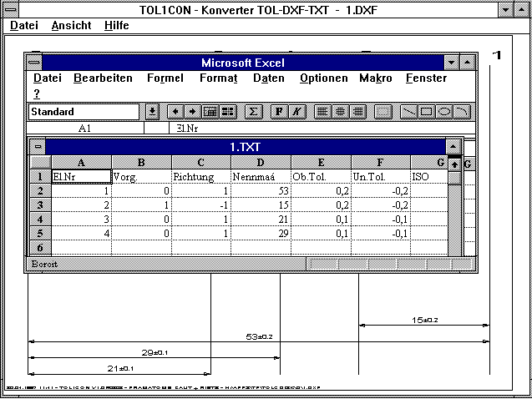This screenshot has width=532, height=399.
Task: Select row 2 header
Action: [x=40, y=190]
